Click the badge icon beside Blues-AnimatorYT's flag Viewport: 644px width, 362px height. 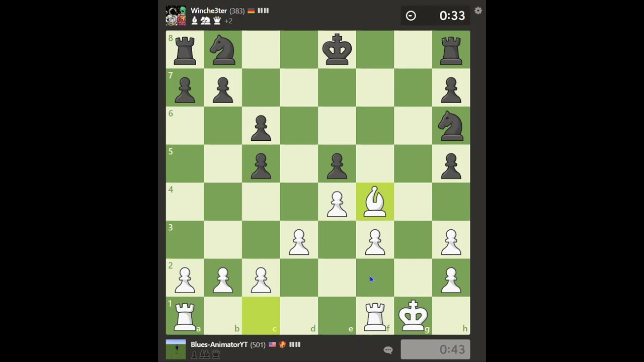coord(283,344)
